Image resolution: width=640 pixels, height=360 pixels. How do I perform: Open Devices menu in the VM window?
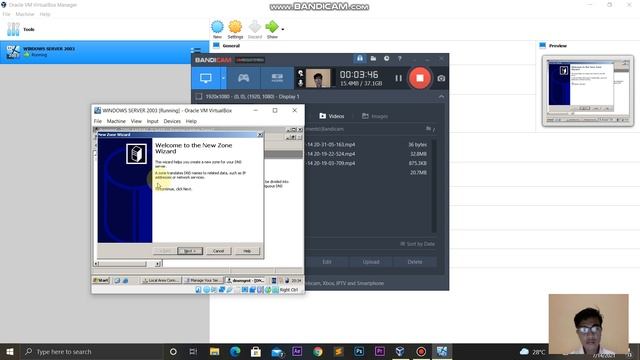pyautogui.click(x=172, y=121)
